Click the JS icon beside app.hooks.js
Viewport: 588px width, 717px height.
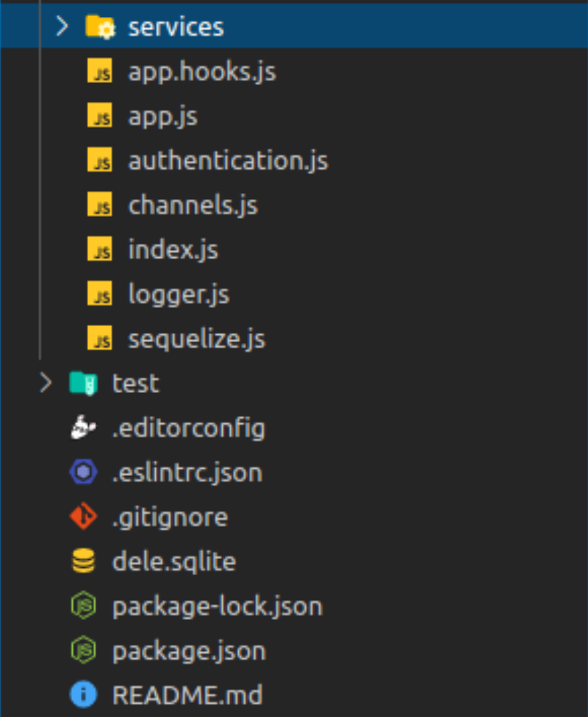[x=99, y=72]
